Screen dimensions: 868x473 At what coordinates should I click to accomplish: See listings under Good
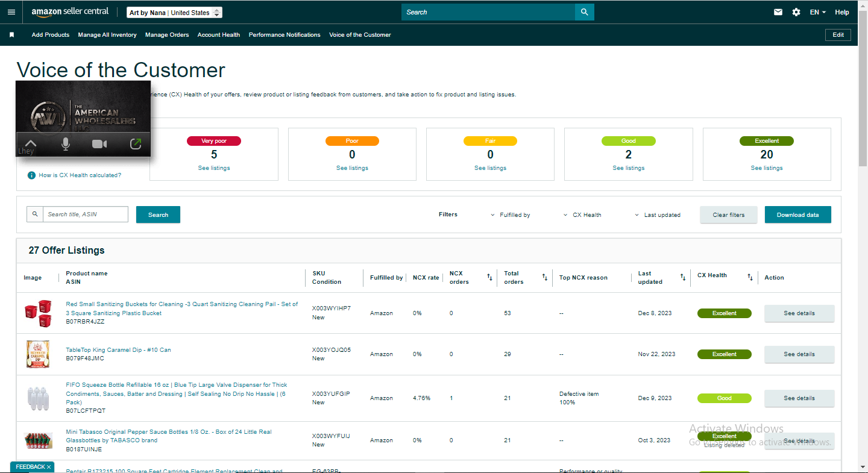629,168
